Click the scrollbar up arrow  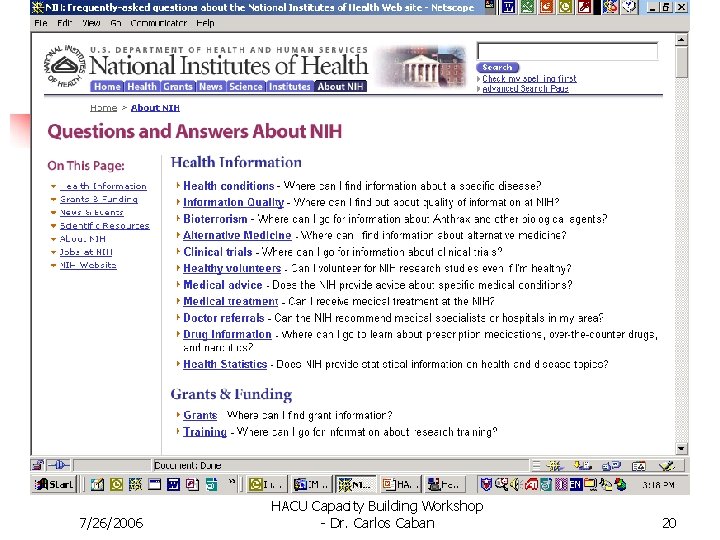click(x=681, y=40)
